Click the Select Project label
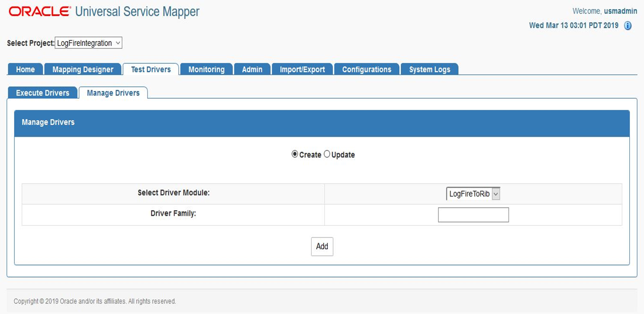The width and height of the screenshot is (644, 314). tap(31, 43)
